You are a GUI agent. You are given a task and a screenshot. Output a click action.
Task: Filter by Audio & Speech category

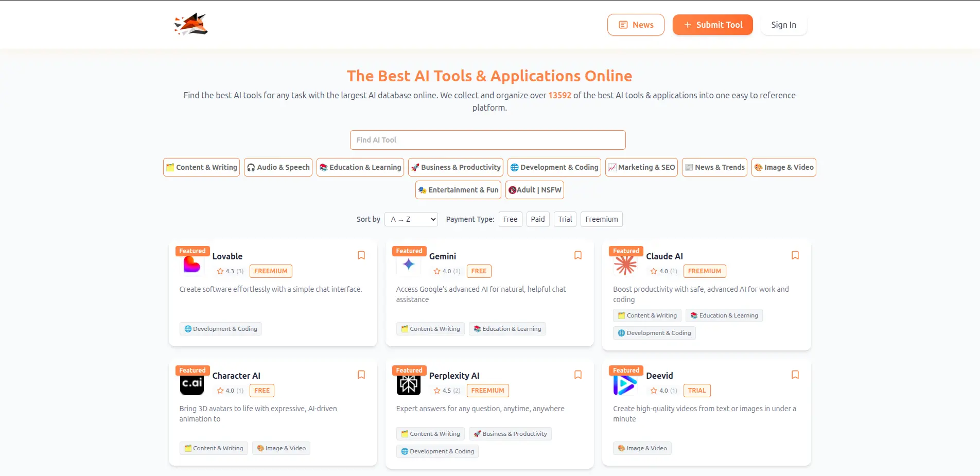pos(278,167)
